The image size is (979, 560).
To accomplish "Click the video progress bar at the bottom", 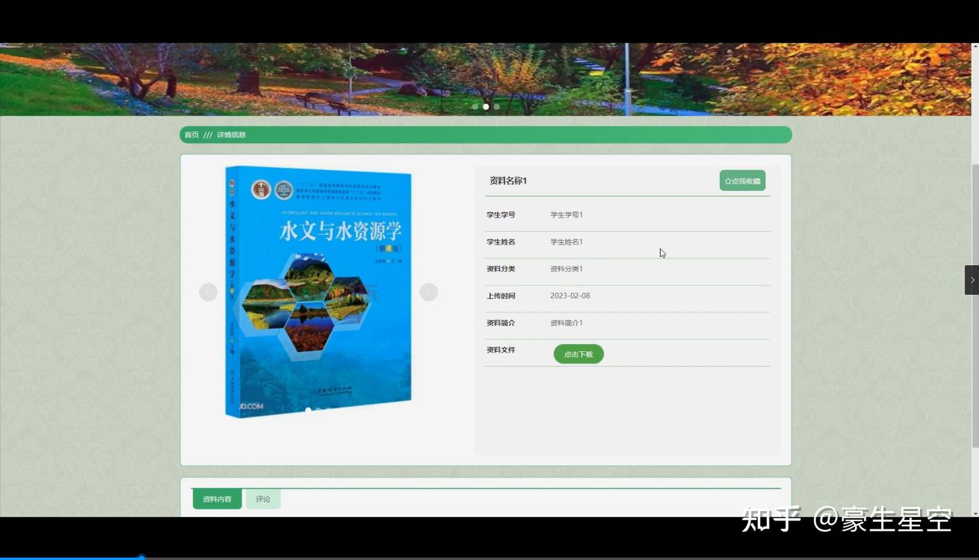I will point(489,558).
